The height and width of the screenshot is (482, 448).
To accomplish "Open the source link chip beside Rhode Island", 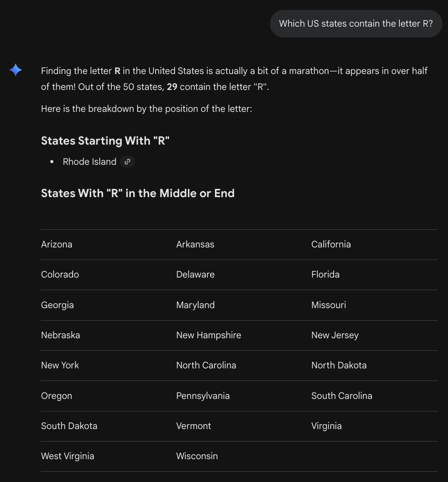I will [127, 162].
